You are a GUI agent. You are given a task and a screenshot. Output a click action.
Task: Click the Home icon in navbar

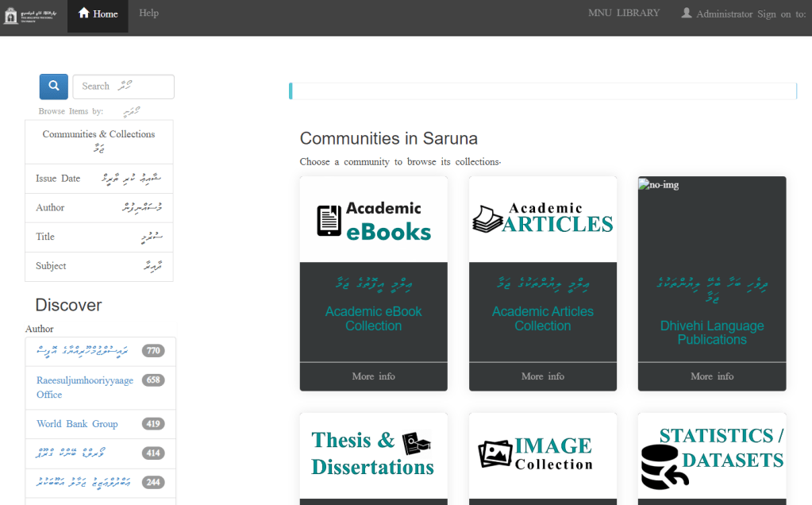84,13
